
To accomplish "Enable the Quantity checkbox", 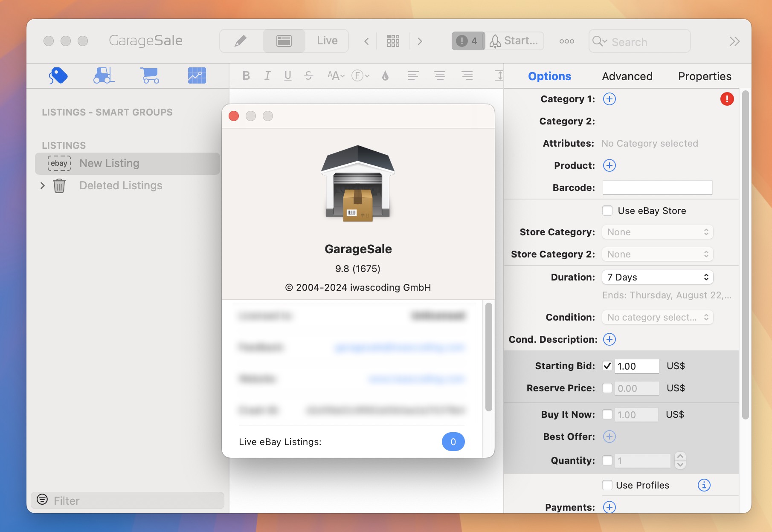I will click(607, 460).
